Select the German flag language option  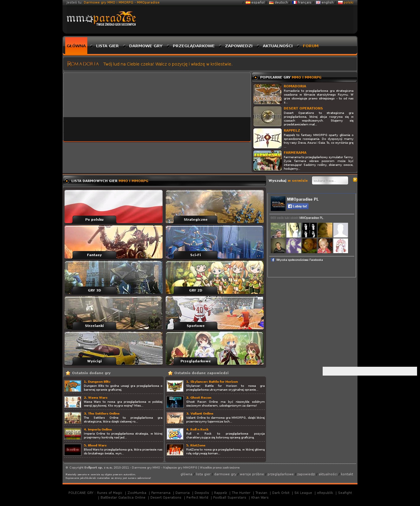click(x=271, y=3)
